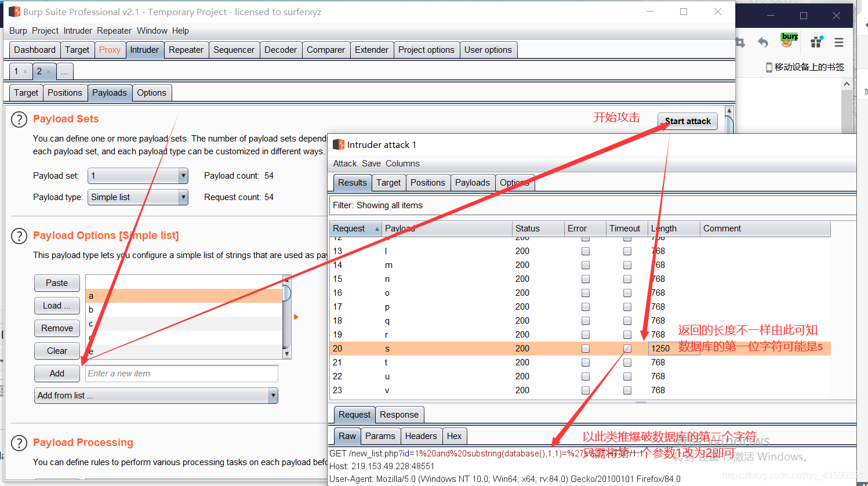Open the Headers view tab
Image resolution: width=868 pixels, height=486 pixels.
(x=421, y=436)
